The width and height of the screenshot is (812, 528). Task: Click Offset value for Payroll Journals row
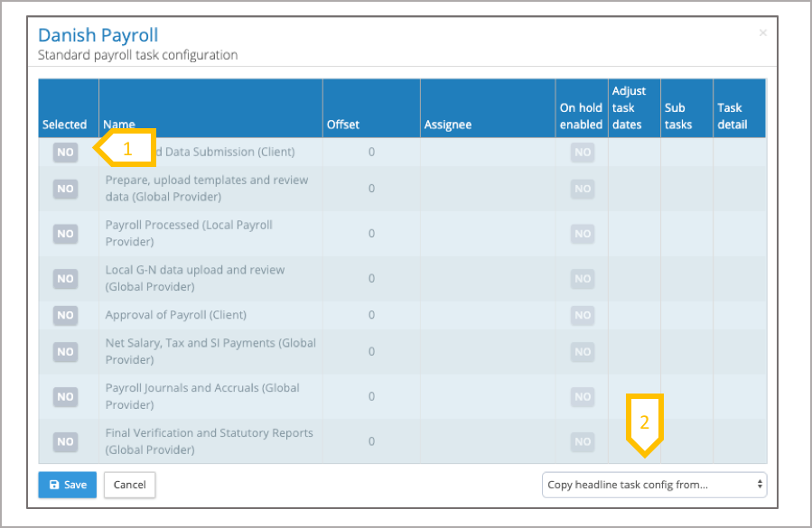(371, 396)
